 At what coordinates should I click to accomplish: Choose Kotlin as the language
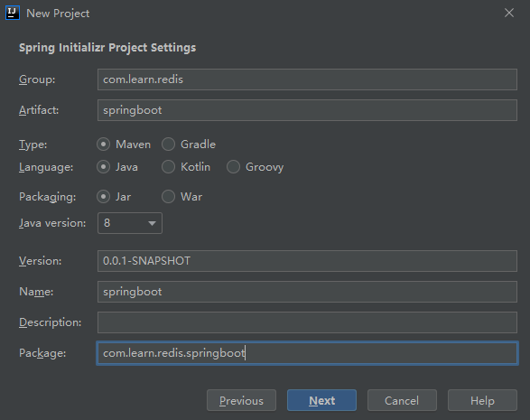pyautogui.click(x=168, y=167)
